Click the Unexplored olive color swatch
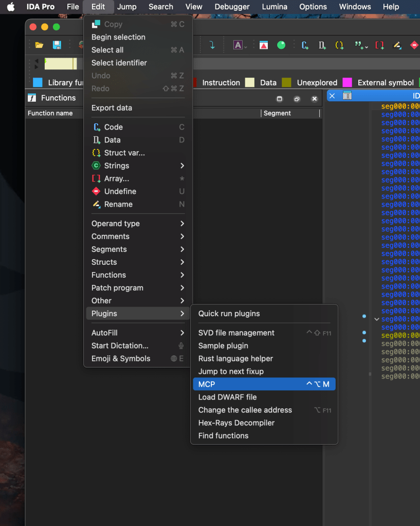Viewport: 420px width, 526px height. pos(286,83)
